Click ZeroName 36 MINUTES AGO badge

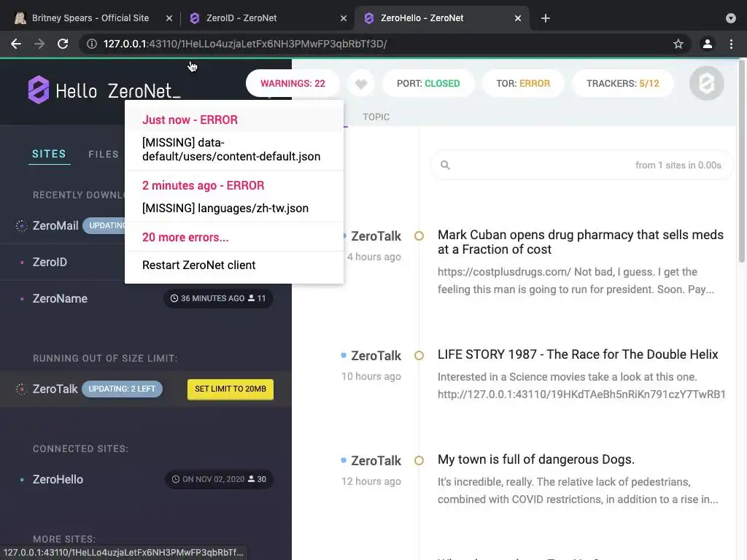(219, 298)
